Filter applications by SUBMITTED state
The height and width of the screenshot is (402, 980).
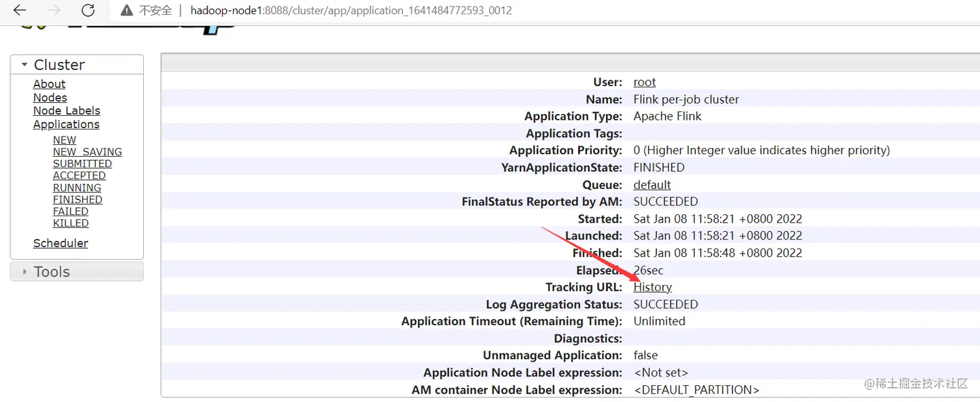tap(82, 164)
